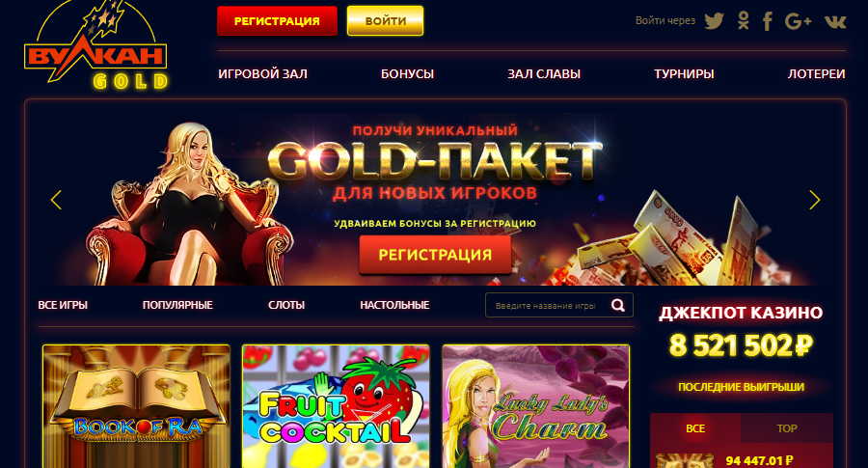Focus the game name search field
The image size is (868, 468).
tap(547, 305)
